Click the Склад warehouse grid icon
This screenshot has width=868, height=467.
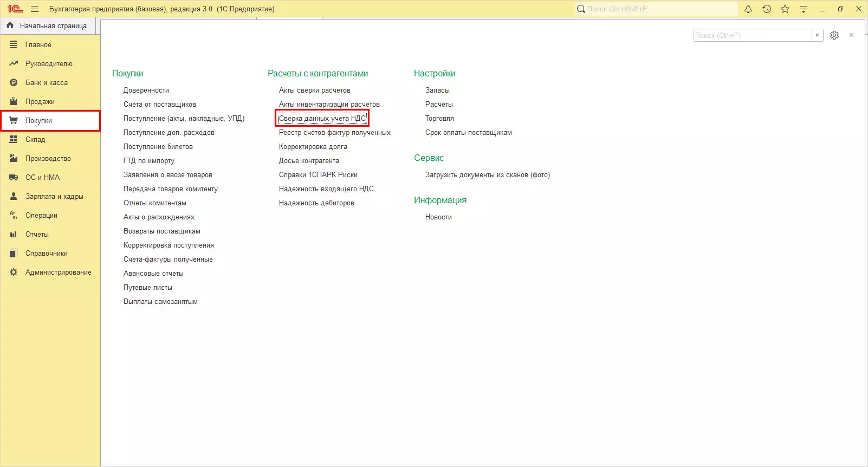[14, 140]
